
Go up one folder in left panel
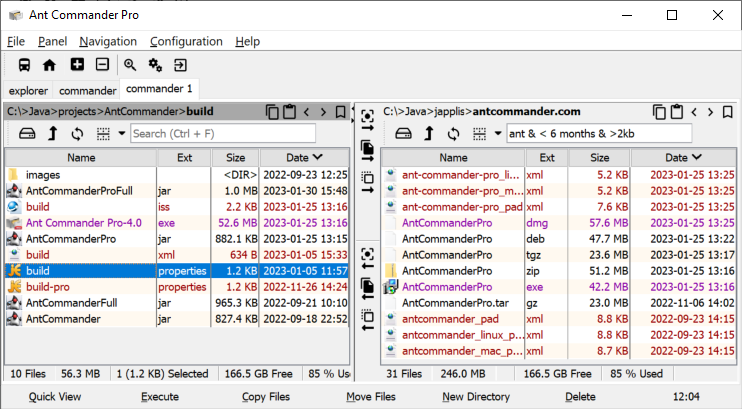click(53, 134)
